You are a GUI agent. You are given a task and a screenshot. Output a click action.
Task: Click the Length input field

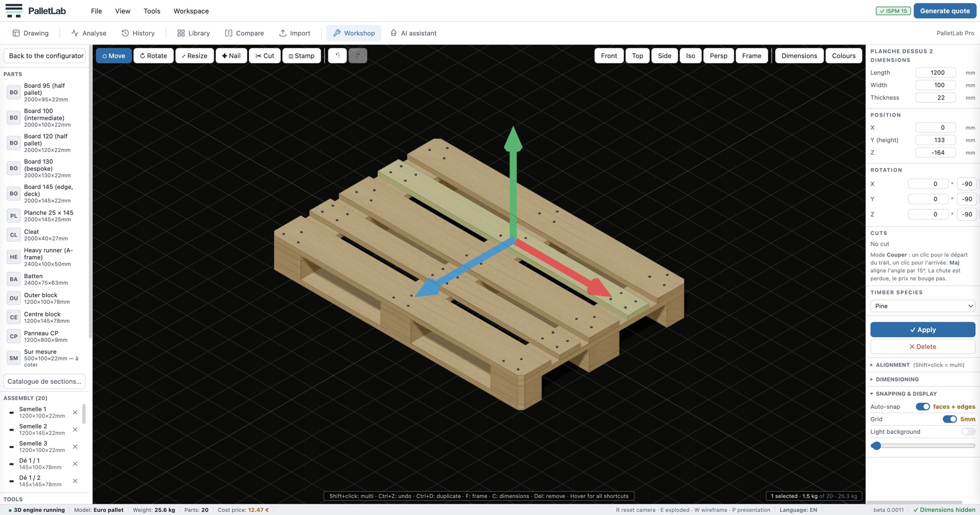[x=935, y=72]
